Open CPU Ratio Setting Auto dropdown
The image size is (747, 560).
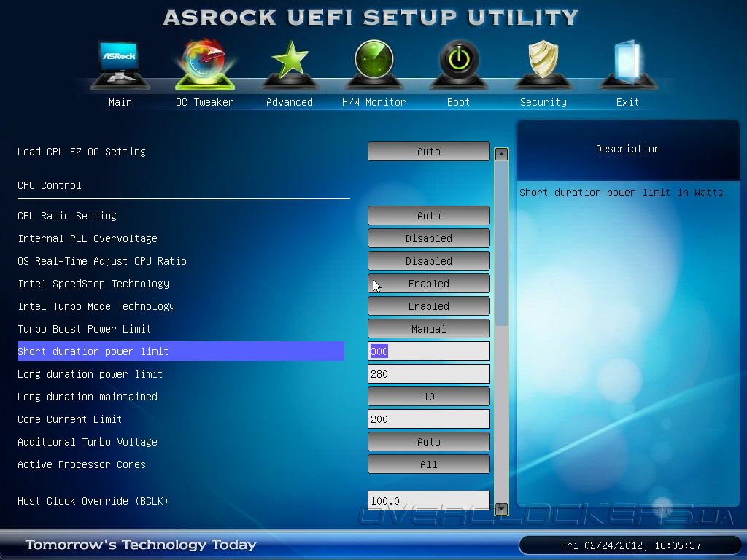[429, 216]
